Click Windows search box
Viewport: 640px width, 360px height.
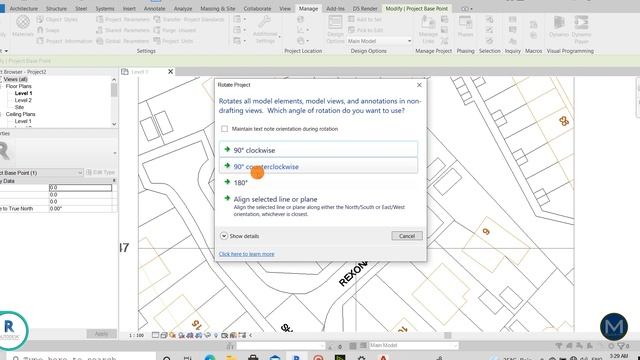point(80,358)
